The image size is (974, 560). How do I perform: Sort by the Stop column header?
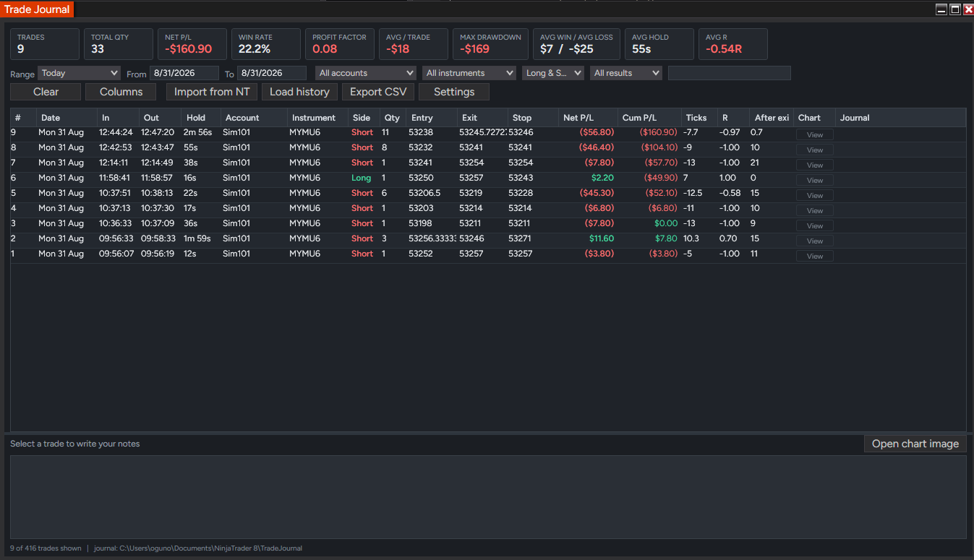pyautogui.click(x=534, y=118)
